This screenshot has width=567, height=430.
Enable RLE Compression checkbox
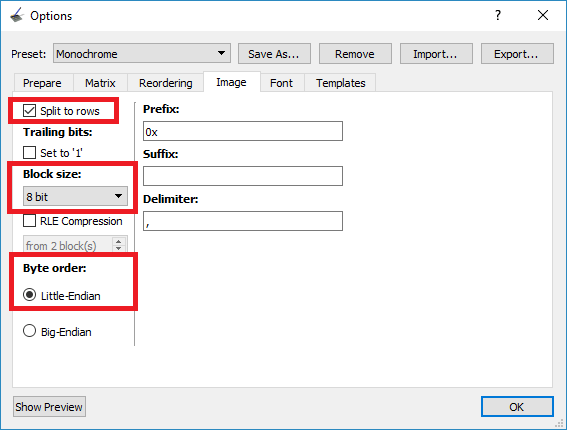(x=29, y=221)
